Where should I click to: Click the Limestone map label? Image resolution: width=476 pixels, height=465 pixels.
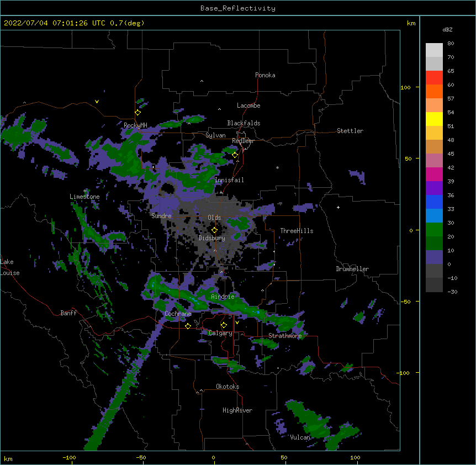point(84,197)
